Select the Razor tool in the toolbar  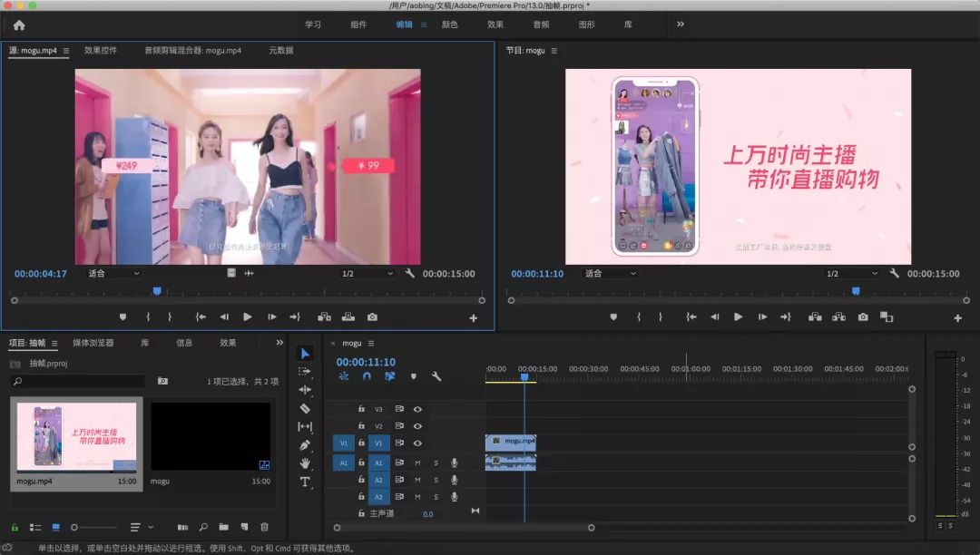tap(305, 408)
